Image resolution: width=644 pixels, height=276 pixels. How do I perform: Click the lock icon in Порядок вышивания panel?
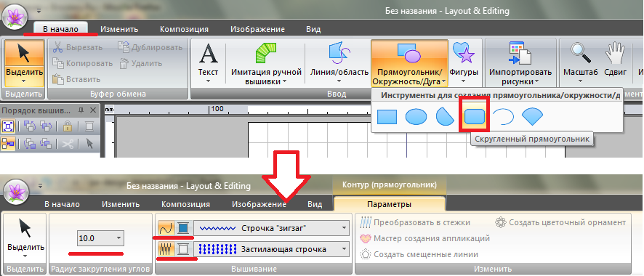click(68, 126)
